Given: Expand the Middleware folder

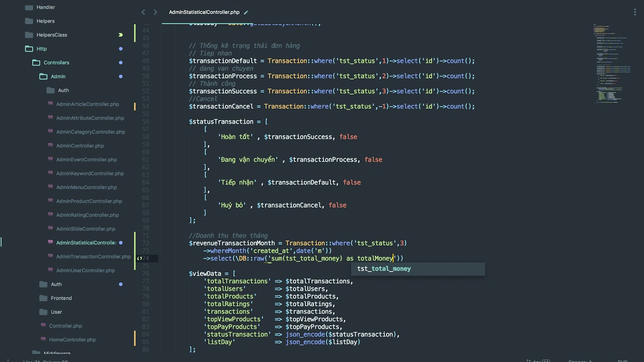Looking at the screenshot, I should pos(36,353).
